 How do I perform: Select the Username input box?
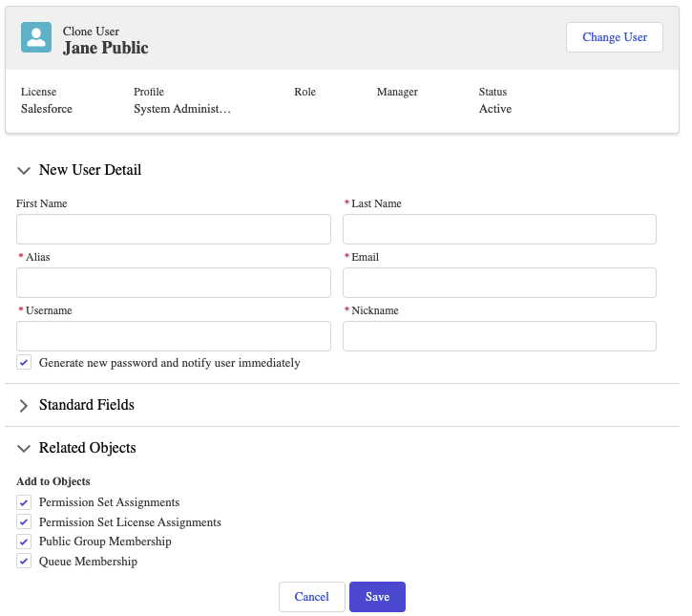(x=174, y=336)
